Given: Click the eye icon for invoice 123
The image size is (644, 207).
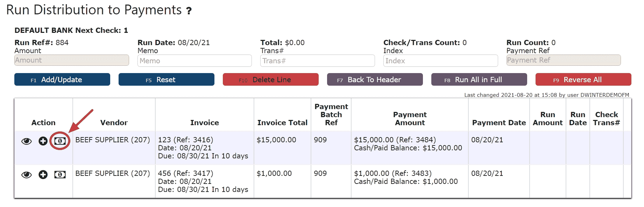Looking at the screenshot, I should click(27, 141).
